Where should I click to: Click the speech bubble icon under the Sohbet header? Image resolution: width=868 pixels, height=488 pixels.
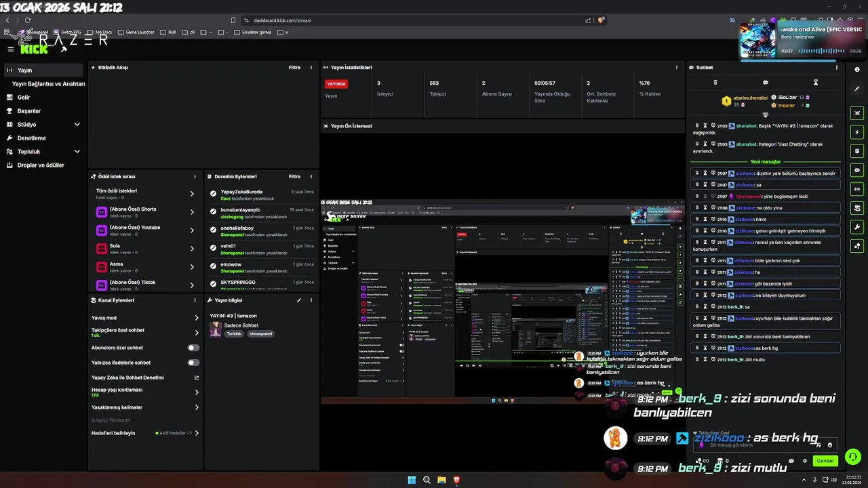click(x=766, y=83)
